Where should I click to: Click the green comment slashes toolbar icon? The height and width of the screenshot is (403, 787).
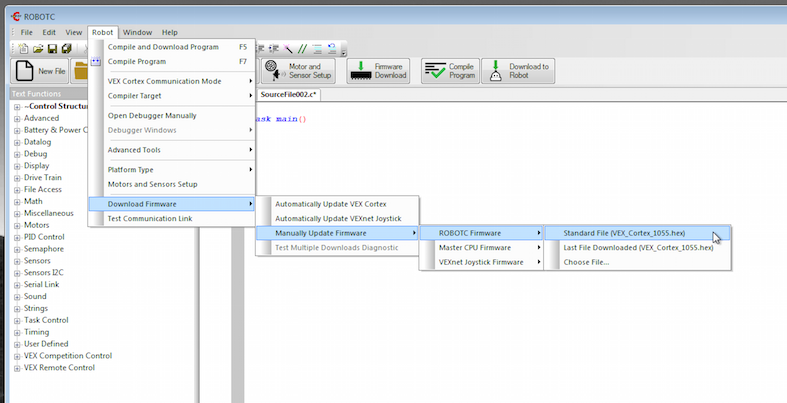pos(302,49)
